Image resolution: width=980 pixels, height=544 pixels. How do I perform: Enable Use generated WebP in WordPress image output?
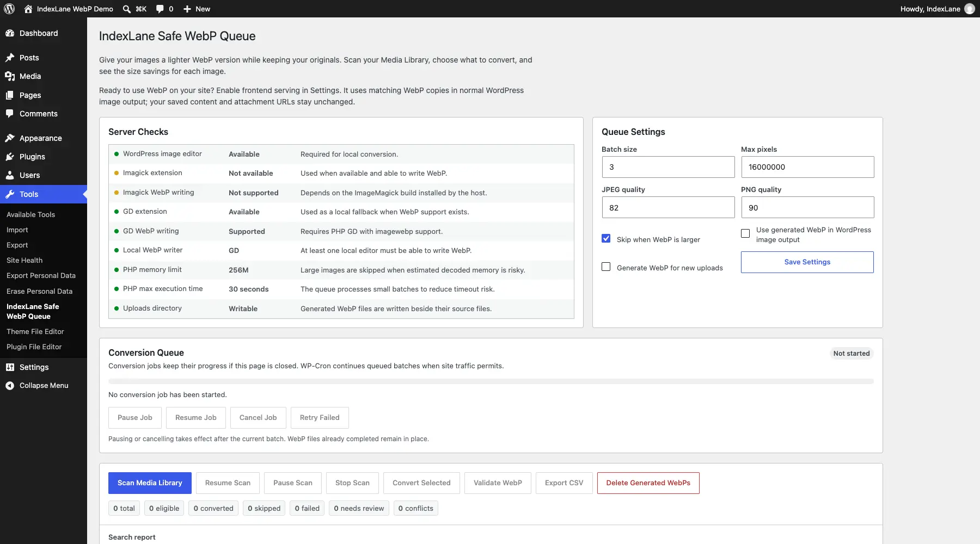click(745, 233)
